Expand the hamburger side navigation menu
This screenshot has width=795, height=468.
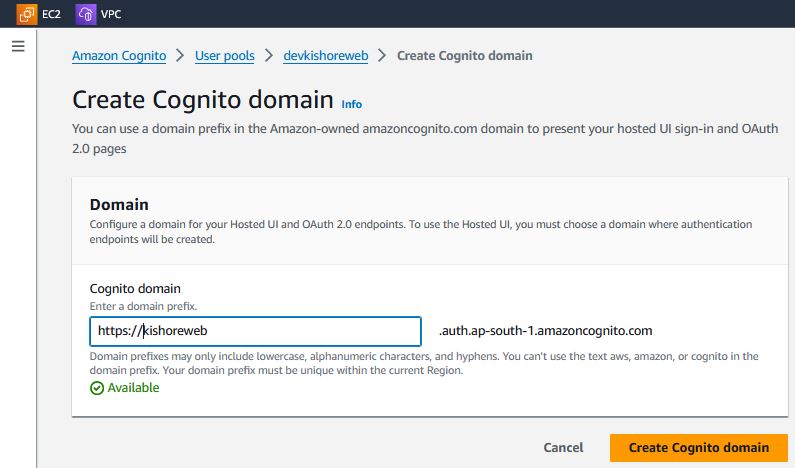click(17, 47)
